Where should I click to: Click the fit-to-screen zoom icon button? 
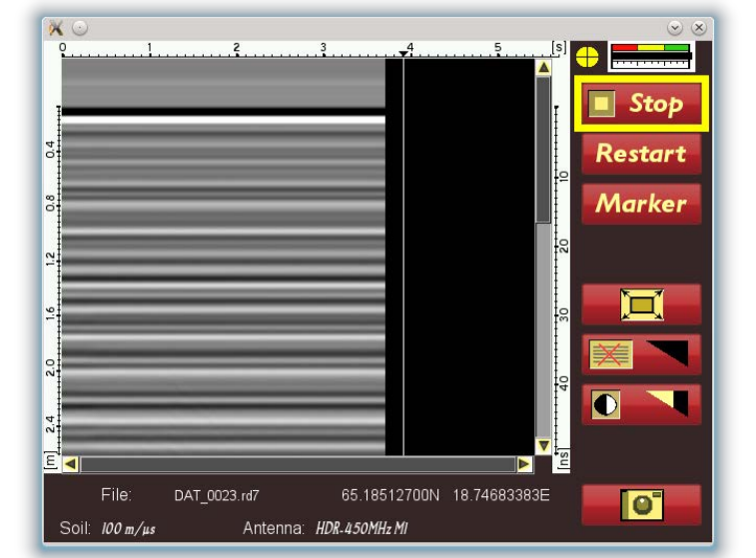coord(641,304)
